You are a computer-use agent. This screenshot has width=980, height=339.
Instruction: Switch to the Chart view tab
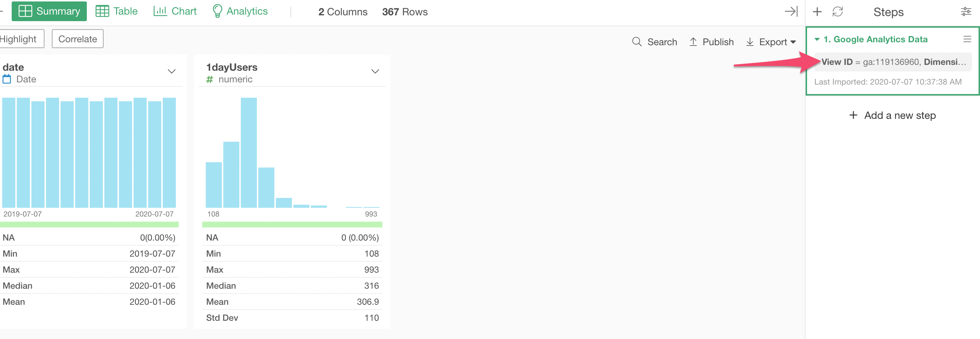pyautogui.click(x=175, y=11)
